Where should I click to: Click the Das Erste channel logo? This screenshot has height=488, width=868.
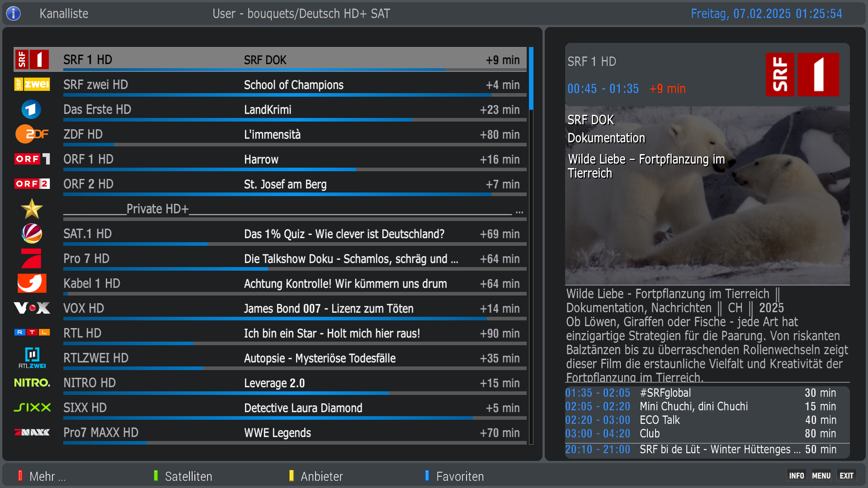pos(31,109)
